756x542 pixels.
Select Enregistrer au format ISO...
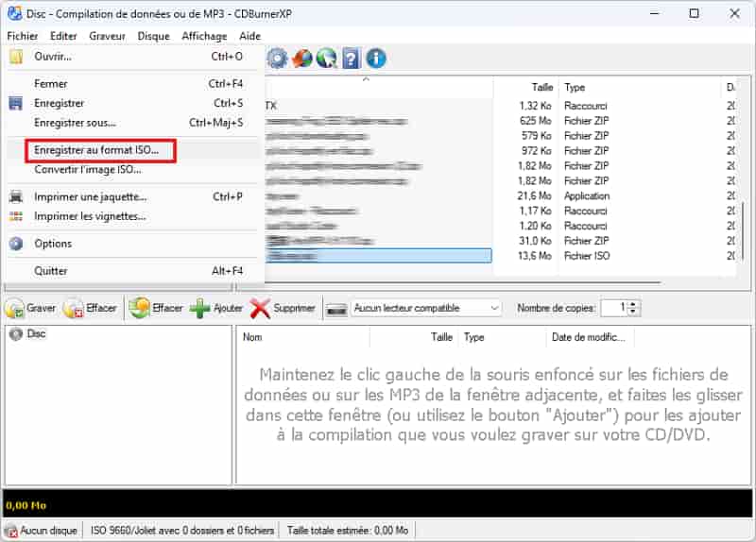tap(132, 150)
